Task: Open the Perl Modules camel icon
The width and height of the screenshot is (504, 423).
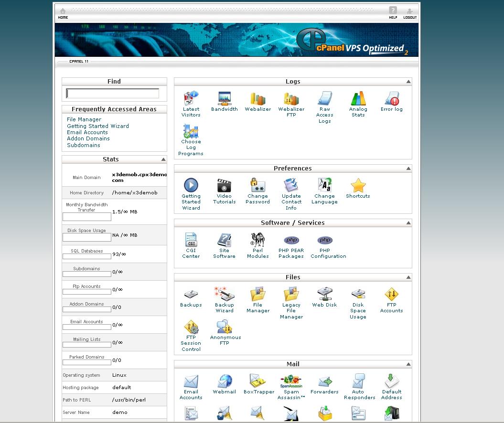Action: click(x=258, y=240)
